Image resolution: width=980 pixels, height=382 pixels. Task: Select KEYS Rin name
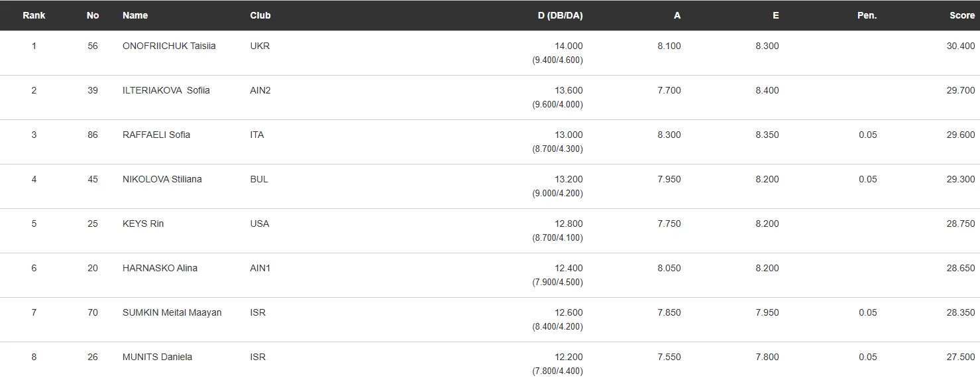click(143, 223)
